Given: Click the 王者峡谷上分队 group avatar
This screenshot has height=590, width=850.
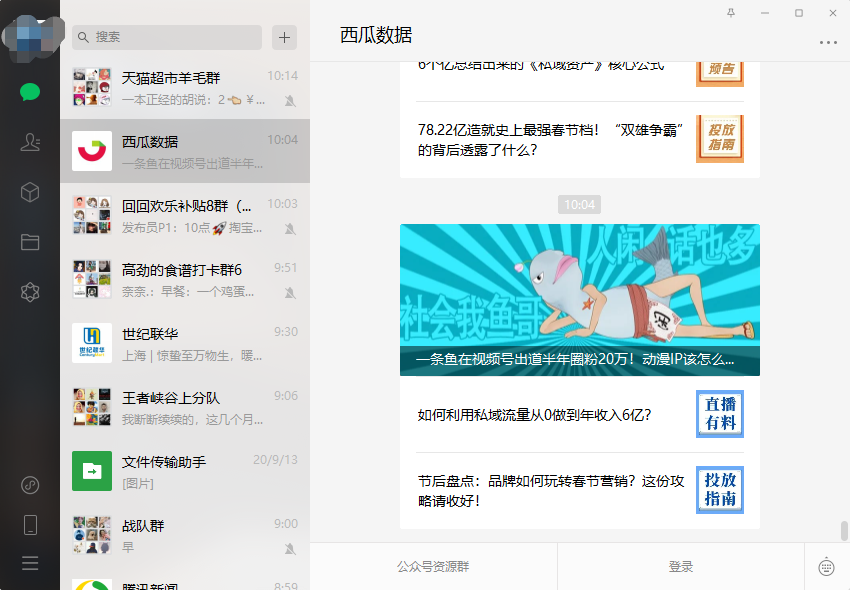Looking at the screenshot, I should pyautogui.click(x=92, y=407).
